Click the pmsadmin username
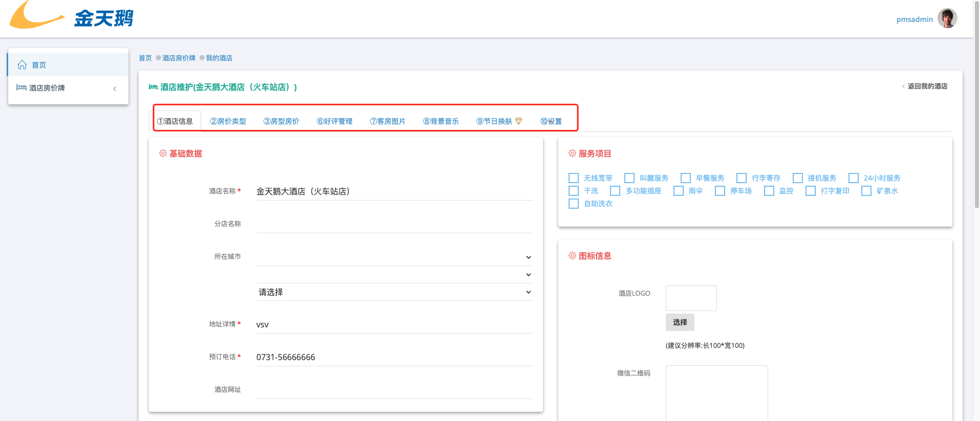The image size is (980, 421). pos(914,19)
